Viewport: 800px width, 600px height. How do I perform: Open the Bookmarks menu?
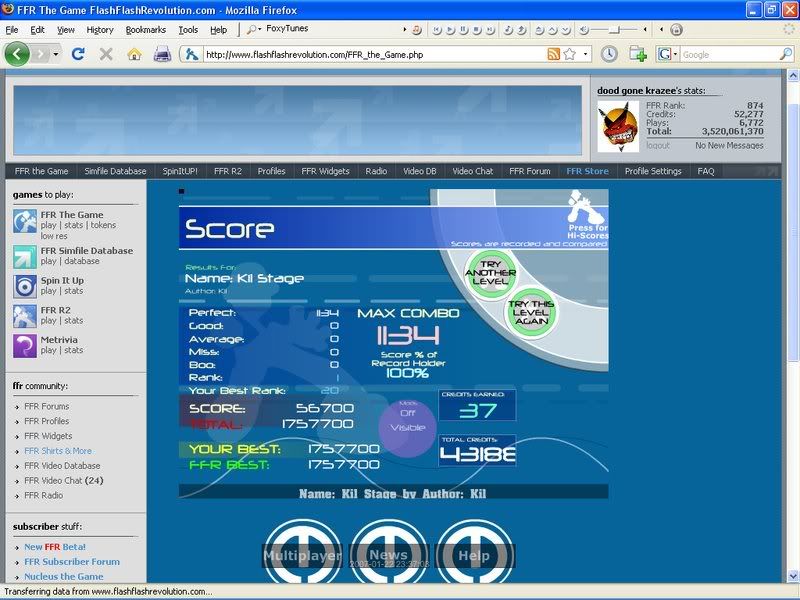coord(146,30)
